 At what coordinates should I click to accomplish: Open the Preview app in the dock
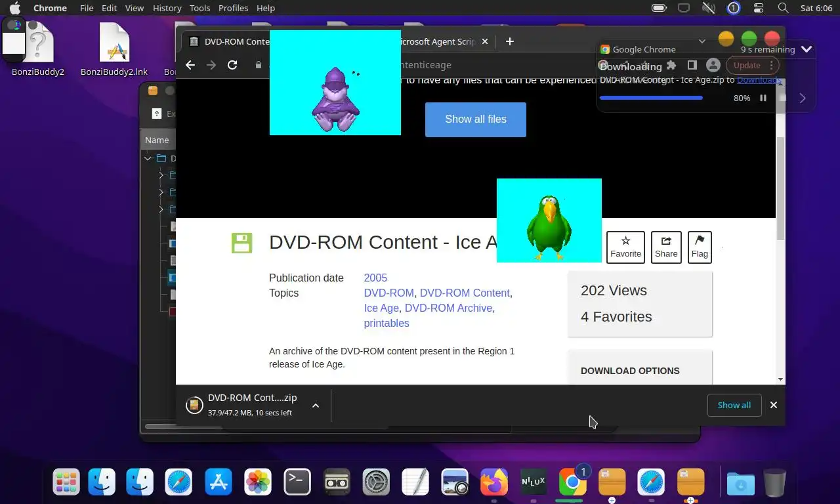point(455,482)
